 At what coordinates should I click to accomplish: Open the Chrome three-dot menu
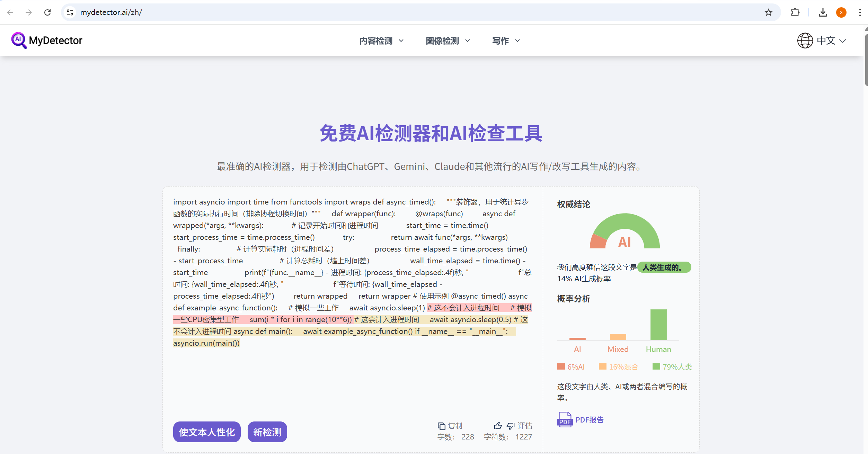click(x=860, y=12)
